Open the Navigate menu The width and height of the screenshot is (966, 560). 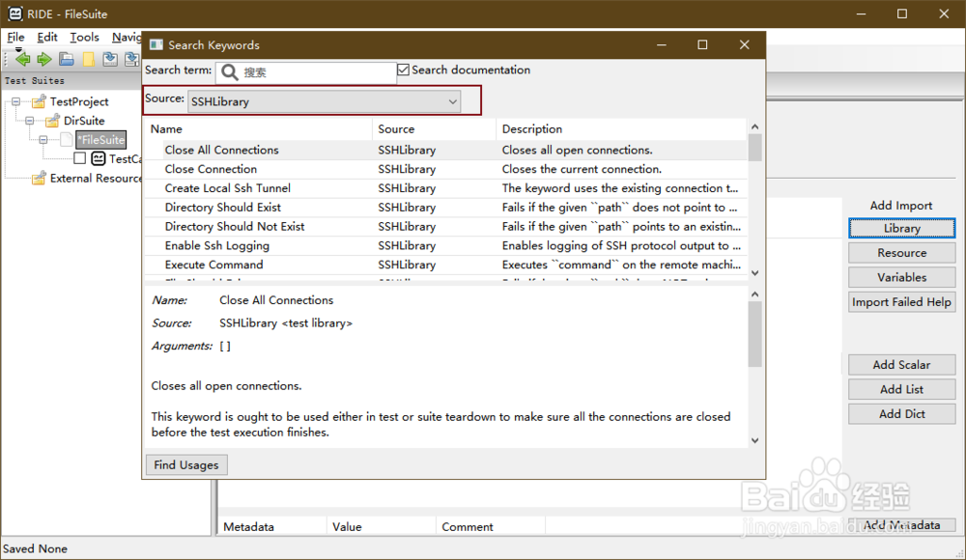[x=127, y=37]
